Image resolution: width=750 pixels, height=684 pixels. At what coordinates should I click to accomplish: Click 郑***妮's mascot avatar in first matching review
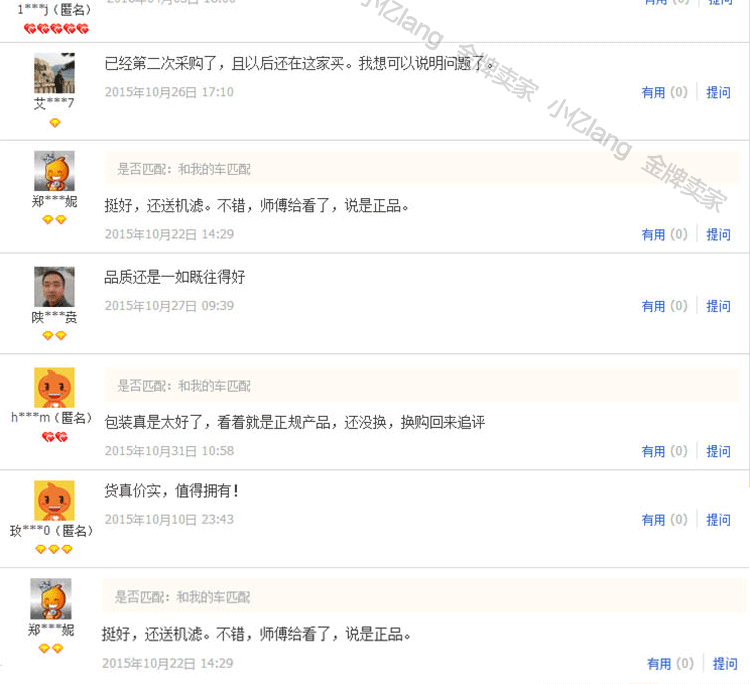coord(55,171)
